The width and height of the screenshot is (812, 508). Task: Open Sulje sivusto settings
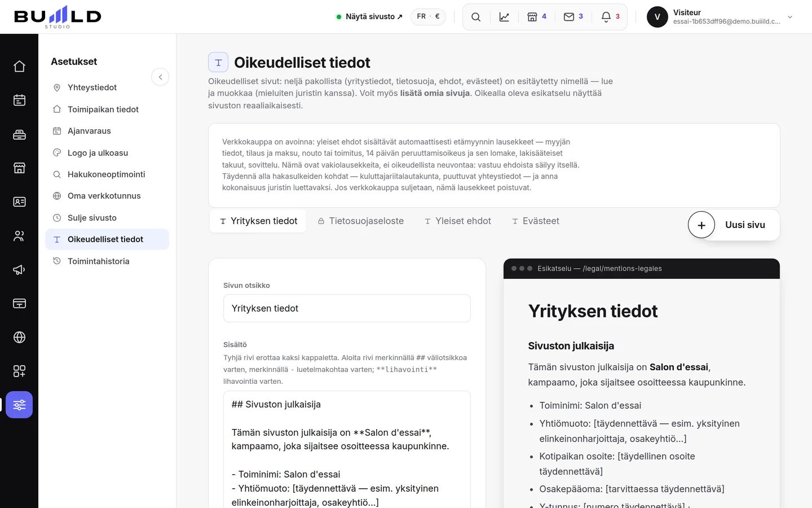(x=107, y=218)
